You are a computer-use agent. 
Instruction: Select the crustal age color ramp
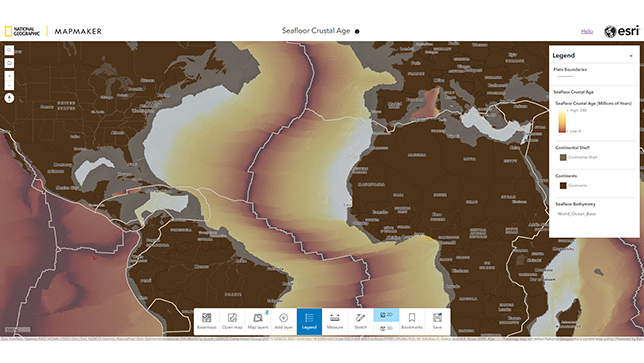point(562,121)
